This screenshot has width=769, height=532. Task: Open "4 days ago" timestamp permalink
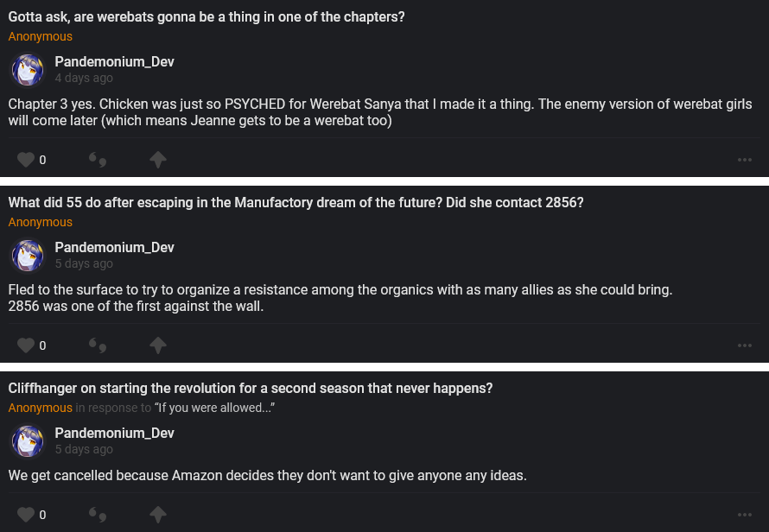click(x=84, y=78)
